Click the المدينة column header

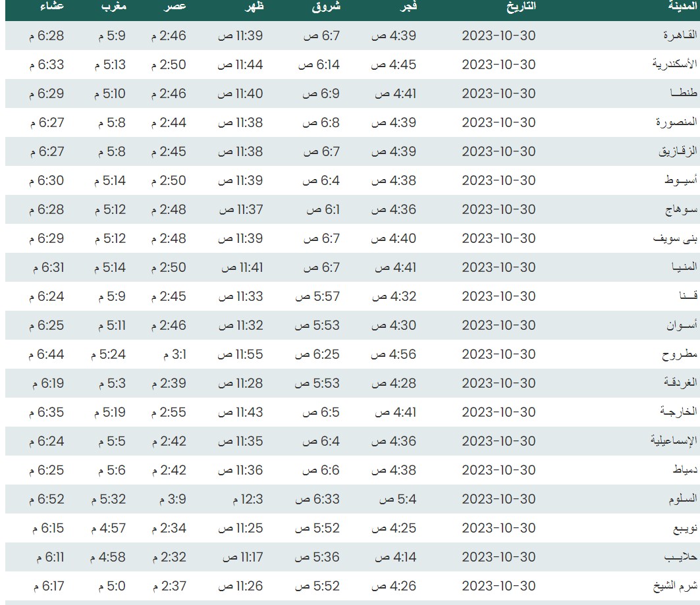[682, 6]
